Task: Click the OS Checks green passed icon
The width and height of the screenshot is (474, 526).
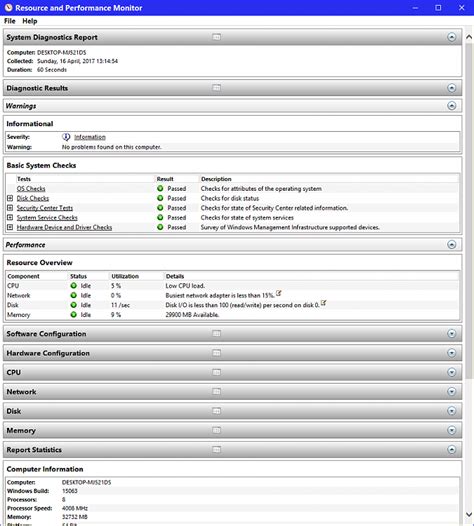Action: click(x=160, y=189)
